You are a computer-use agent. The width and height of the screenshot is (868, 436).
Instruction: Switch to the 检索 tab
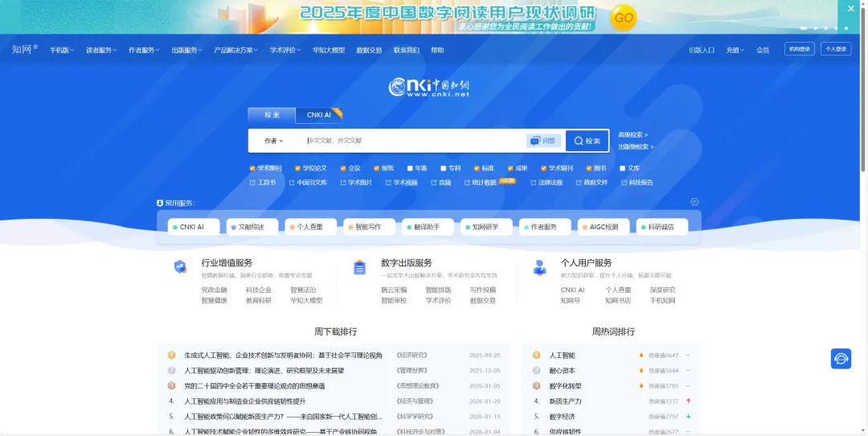tap(272, 115)
